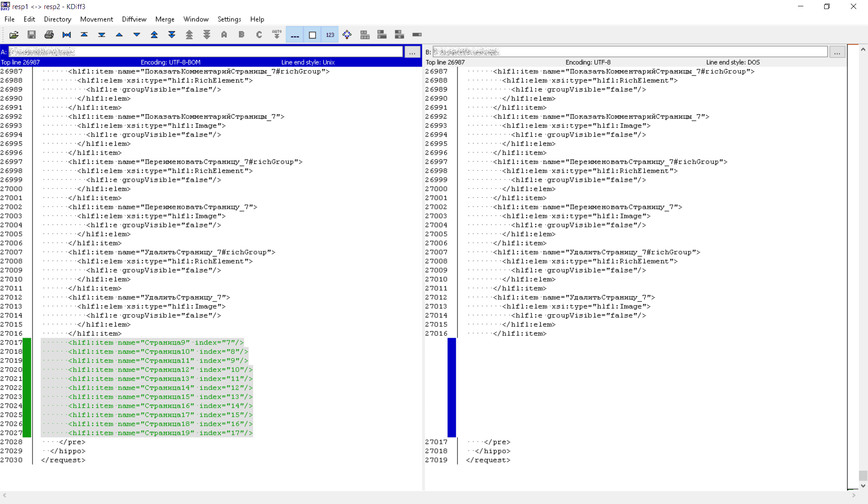Go to previous delta arrow
868x504 pixels.
[119, 35]
